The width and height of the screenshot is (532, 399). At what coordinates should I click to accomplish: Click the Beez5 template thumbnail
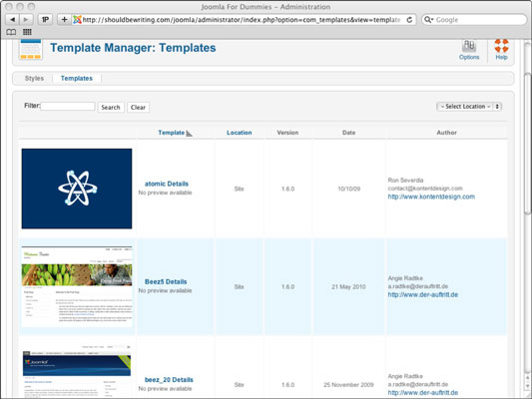click(x=77, y=286)
